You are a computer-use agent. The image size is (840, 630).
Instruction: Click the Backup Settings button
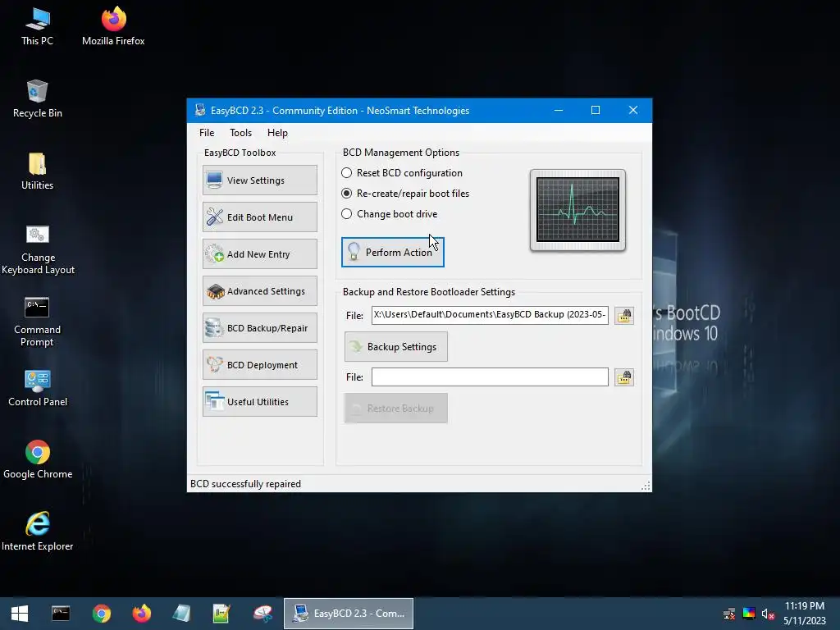click(x=396, y=347)
